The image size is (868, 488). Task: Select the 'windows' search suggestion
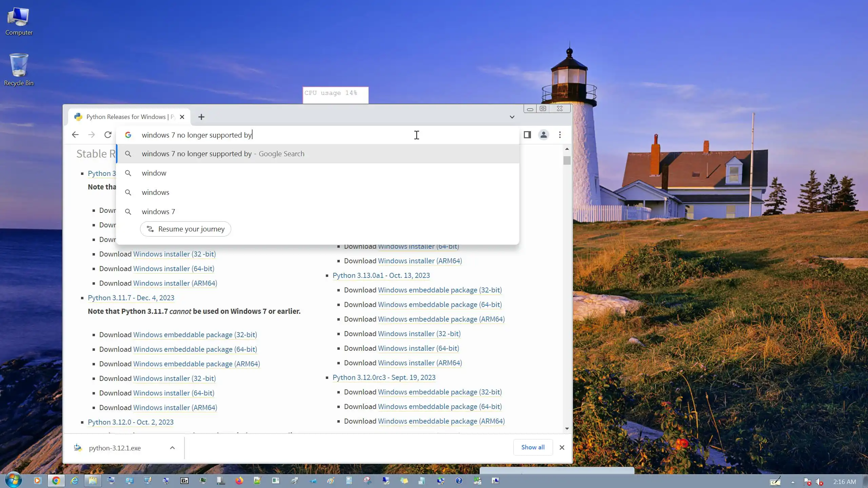click(x=155, y=192)
